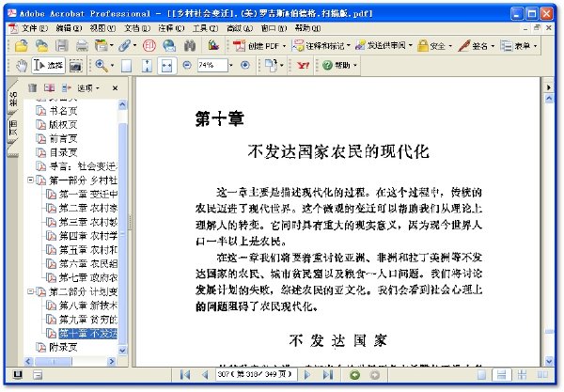Click the document scrollbar down arrow
Viewport: 564px width, 392px height.
[549, 361]
